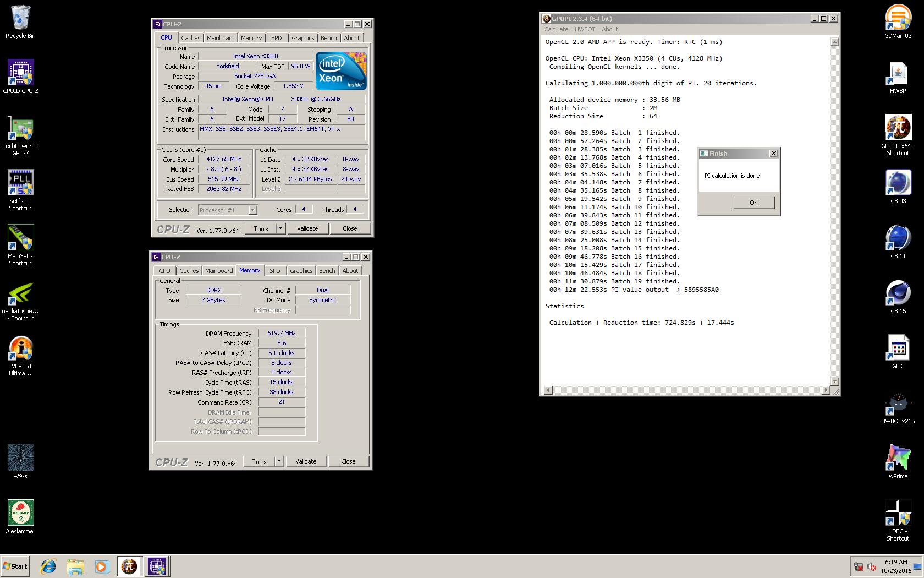
Task: Click the Name field Intel Xeon X3350
Action: [x=255, y=56]
